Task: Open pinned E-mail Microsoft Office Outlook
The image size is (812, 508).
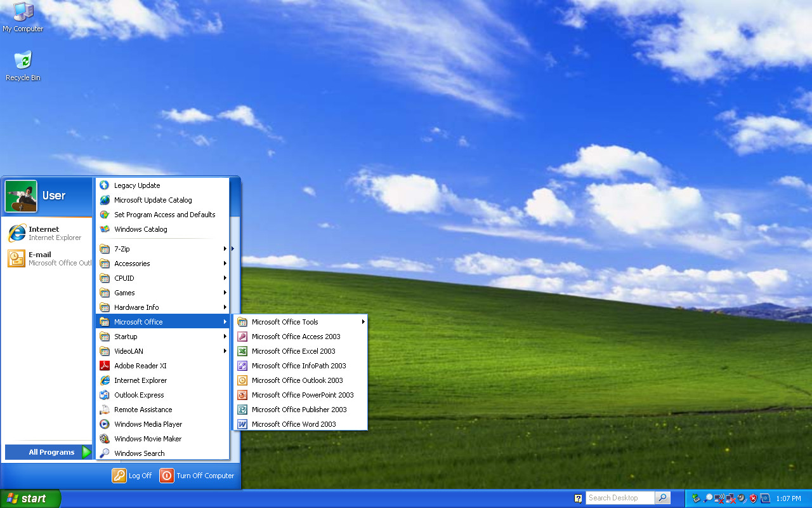Action: point(48,258)
